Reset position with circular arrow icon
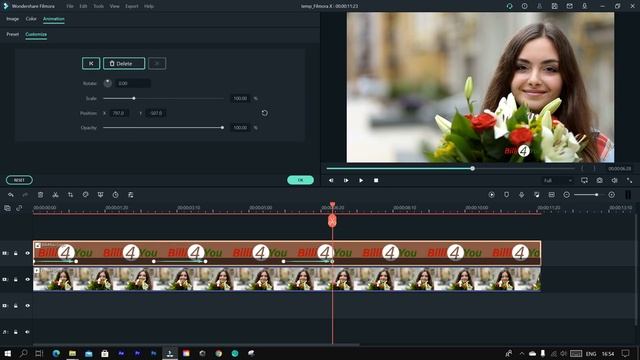 (264, 113)
